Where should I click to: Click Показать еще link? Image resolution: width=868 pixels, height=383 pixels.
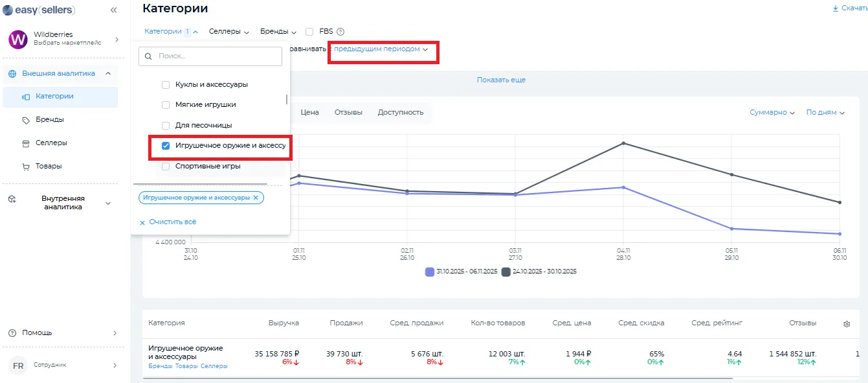pos(501,80)
